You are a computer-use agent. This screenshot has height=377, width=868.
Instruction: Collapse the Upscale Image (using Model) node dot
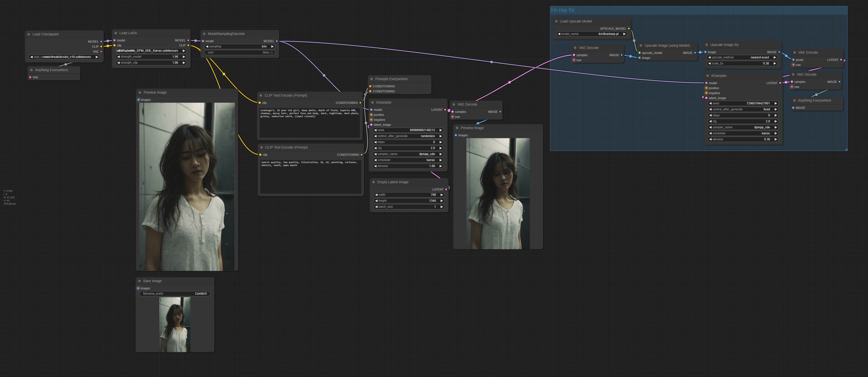(641, 45)
